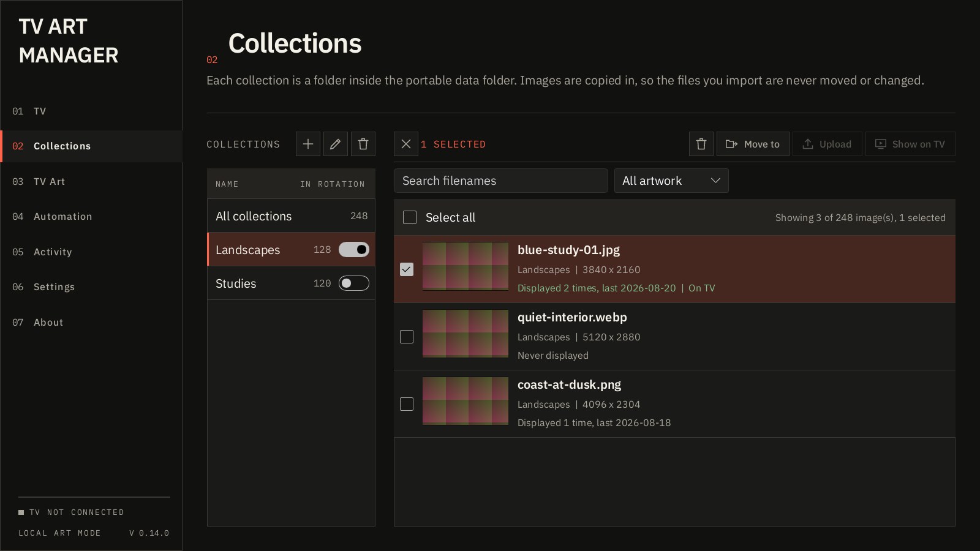Focus the Search filenames field

501,181
